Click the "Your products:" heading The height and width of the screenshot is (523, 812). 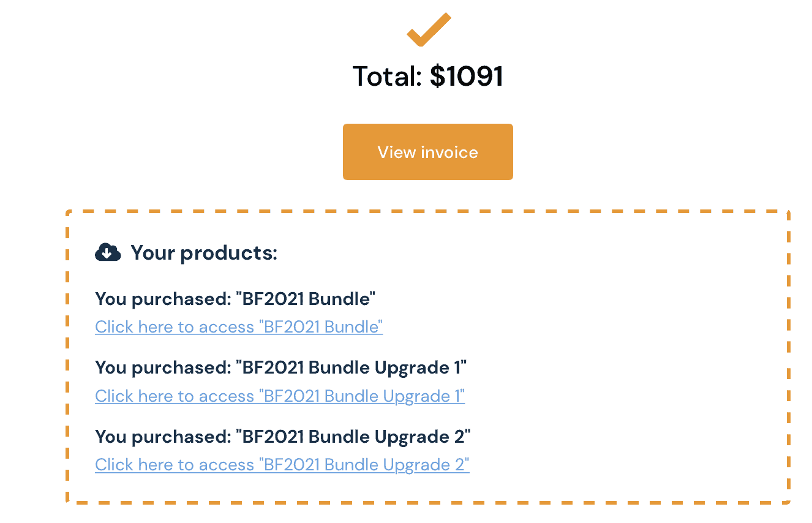[204, 252]
